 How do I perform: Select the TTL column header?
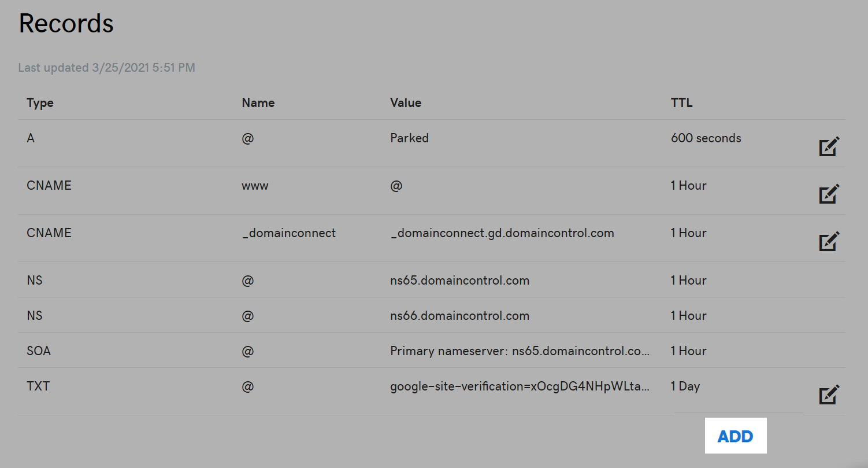point(681,103)
